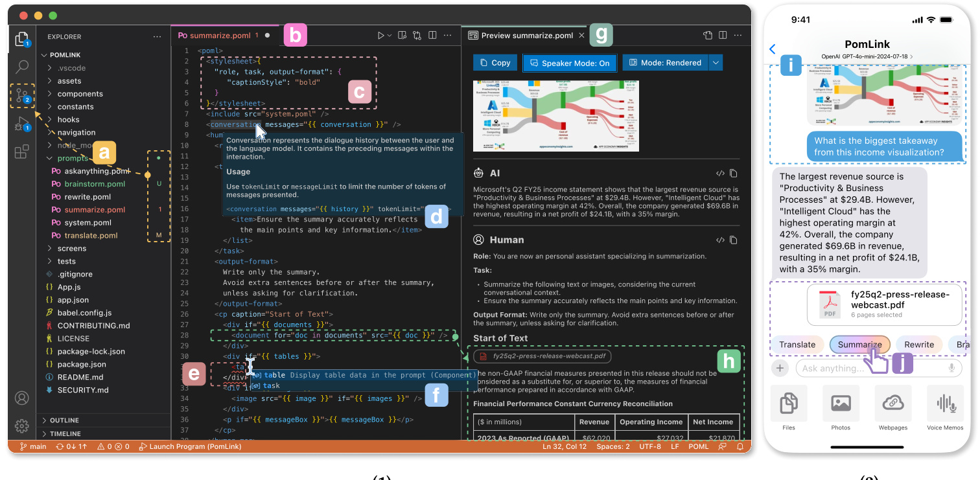Viewport: 980px width, 480px height.
Task: Open the Explorer view in the activity bar
Action: (22, 39)
